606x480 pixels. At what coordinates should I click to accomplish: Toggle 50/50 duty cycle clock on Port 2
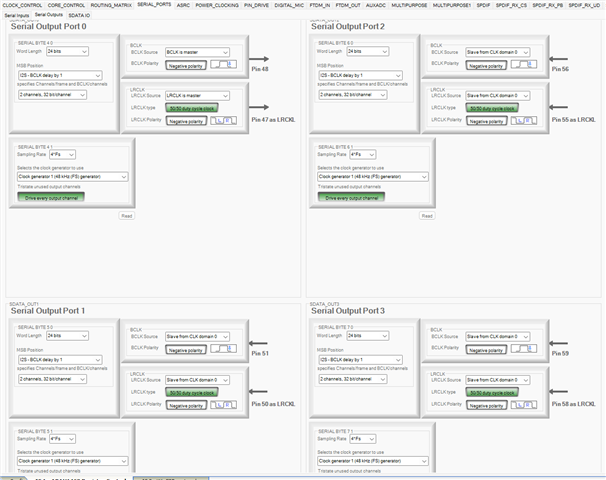[x=492, y=108]
